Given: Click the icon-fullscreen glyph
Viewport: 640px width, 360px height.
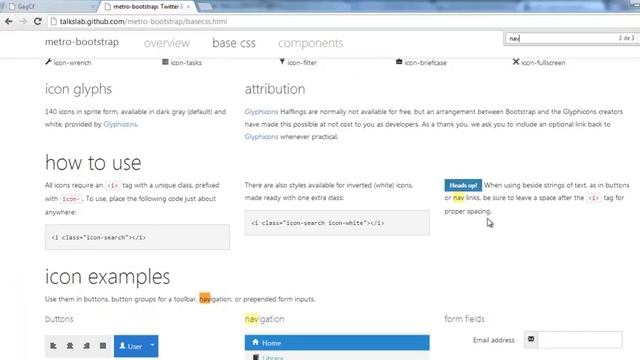Looking at the screenshot, I should pos(516,62).
